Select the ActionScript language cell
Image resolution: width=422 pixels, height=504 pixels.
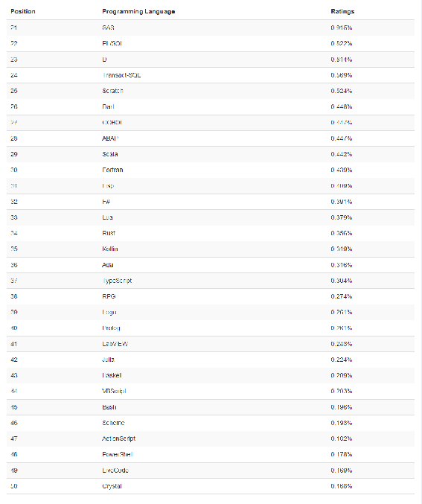(x=118, y=439)
